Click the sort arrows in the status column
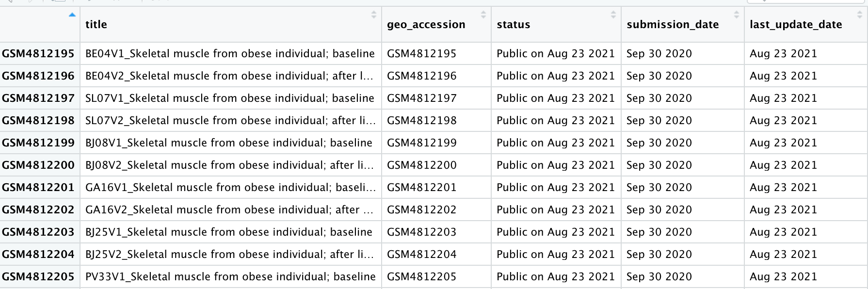The width and height of the screenshot is (868, 289). click(613, 15)
